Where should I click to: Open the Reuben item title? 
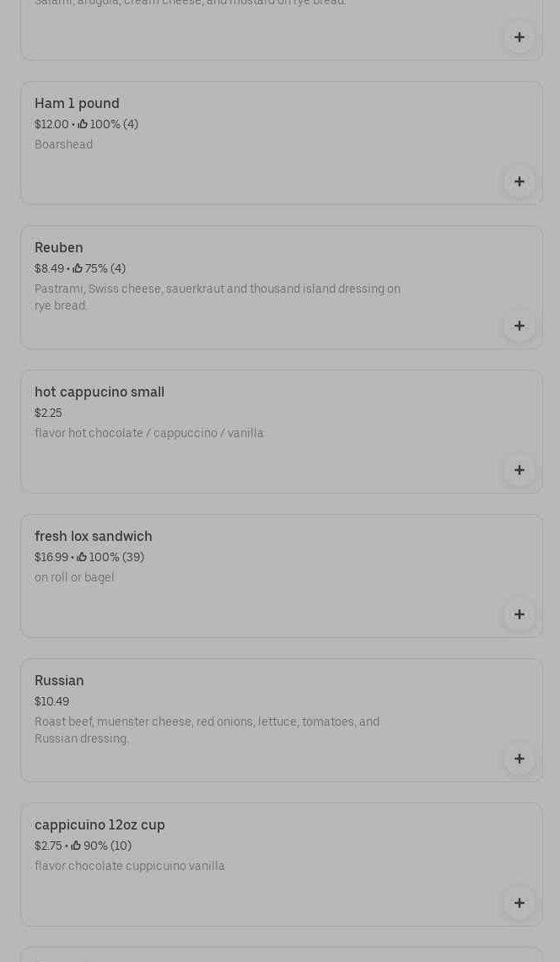tap(59, 248)
